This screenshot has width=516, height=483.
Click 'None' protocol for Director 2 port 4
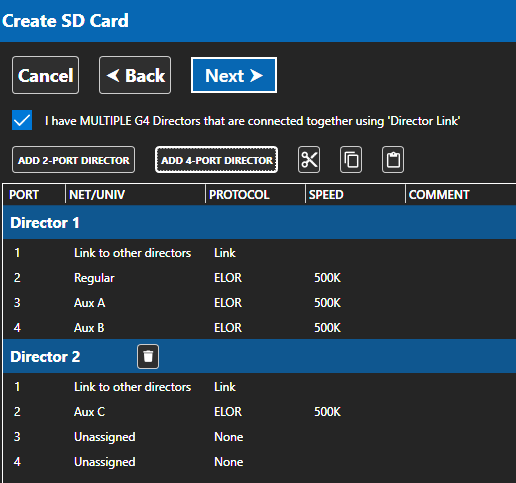[x=229, y=462]
